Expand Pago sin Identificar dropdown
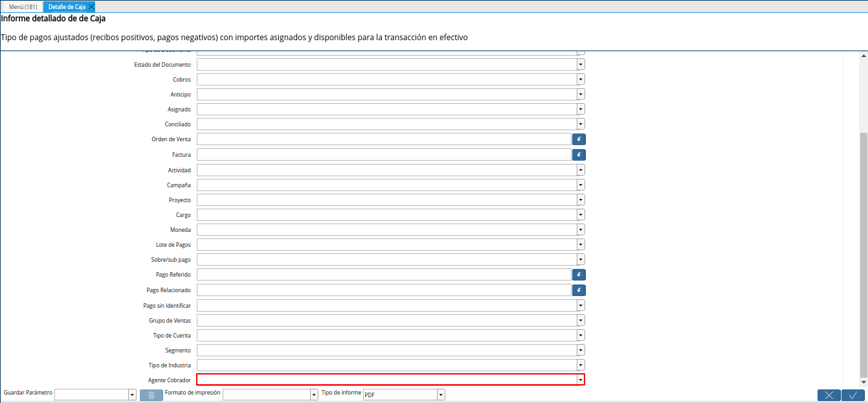Image resolution: width=868 pixels, height=403 pixels. (x=581, y=305)
